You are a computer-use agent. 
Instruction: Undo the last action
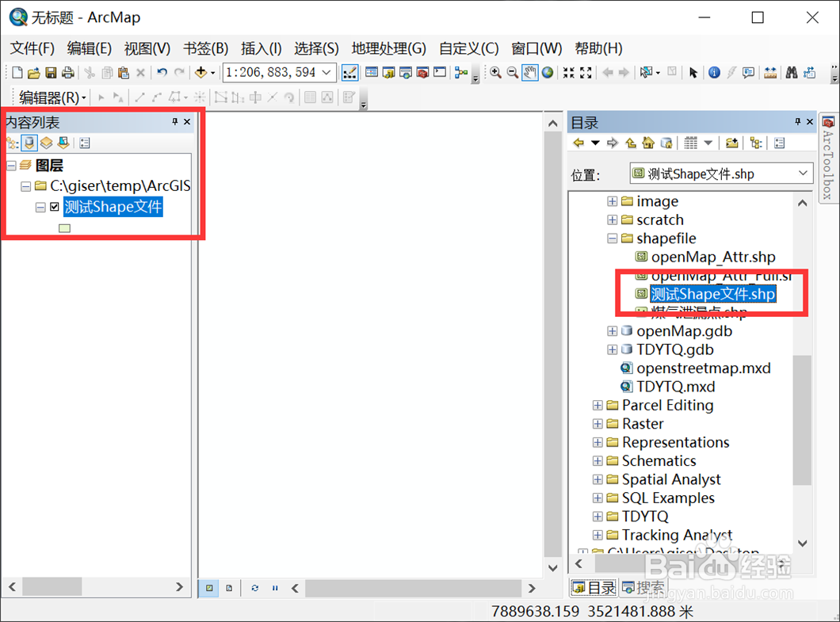pos(162,72)
